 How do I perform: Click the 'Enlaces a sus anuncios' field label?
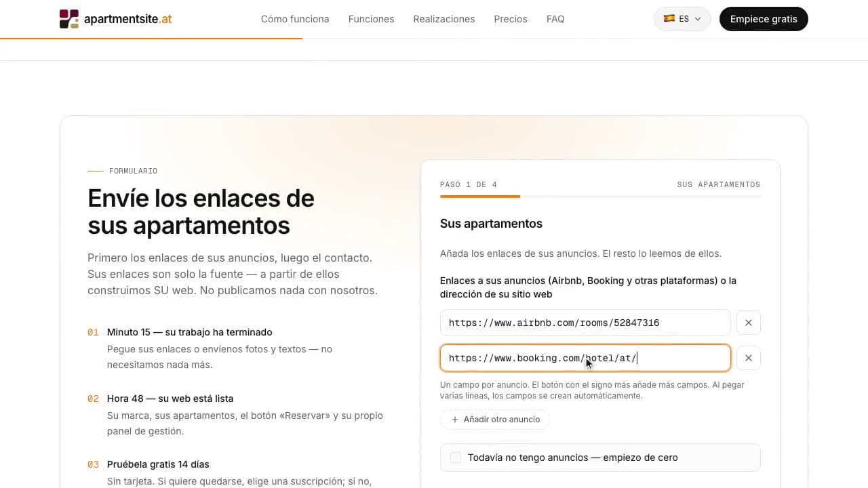[588, 287]
